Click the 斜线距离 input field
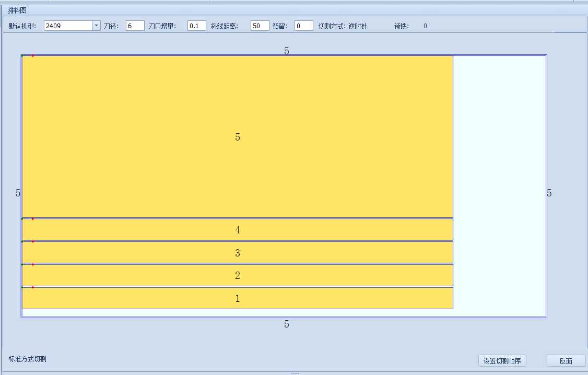The image size is (588, 375). click(260, 26)
